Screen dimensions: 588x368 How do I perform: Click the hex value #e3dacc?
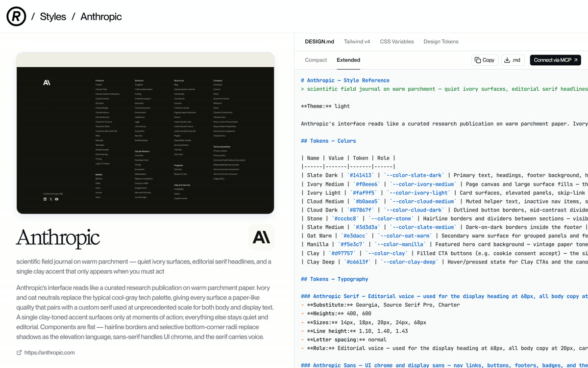[x=354, y=236]
